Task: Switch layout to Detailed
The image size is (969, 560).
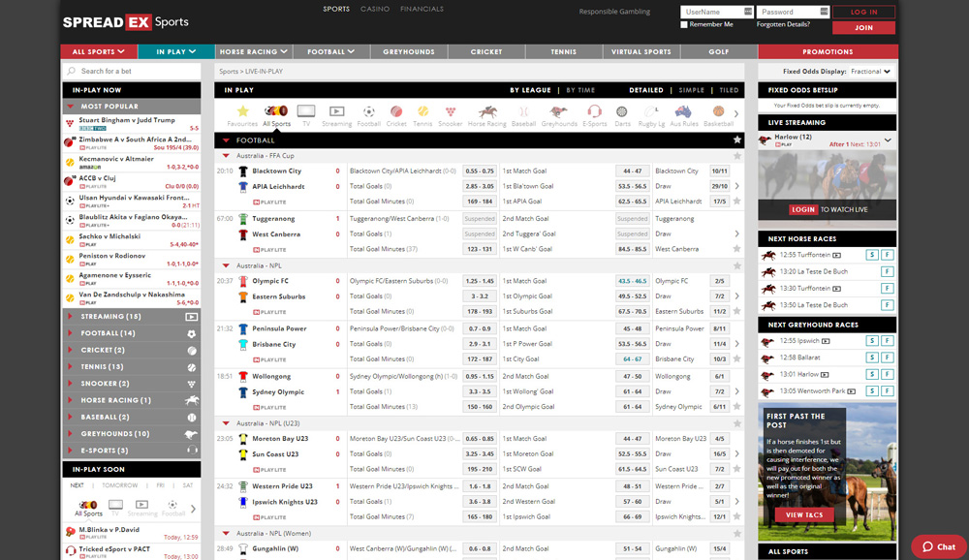Action: click(646, 90)
